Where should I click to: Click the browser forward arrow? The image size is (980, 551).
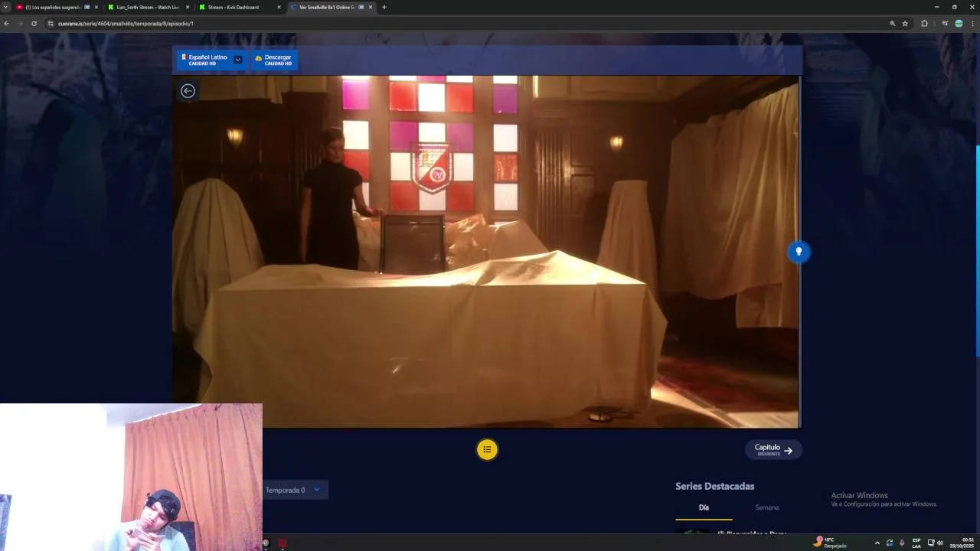click(x=20, y=24)
